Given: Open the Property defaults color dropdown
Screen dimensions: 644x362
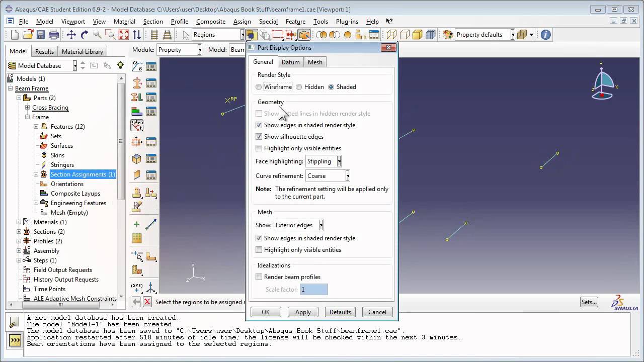Looking at the screenshot, I should pos(485,35).
